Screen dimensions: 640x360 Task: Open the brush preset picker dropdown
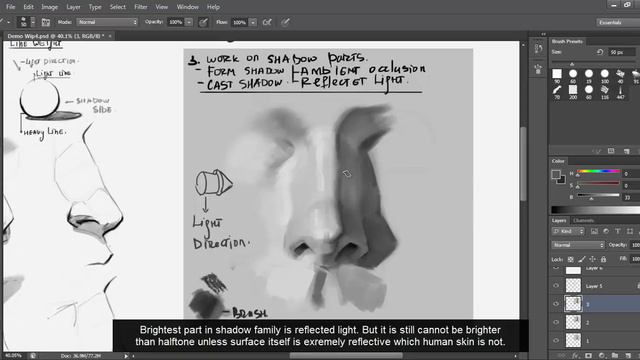[33, 22]
